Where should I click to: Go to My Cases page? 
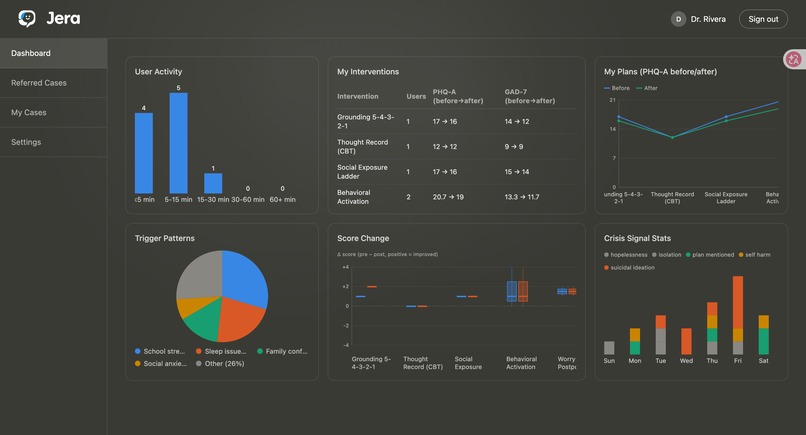pos(53,113)
